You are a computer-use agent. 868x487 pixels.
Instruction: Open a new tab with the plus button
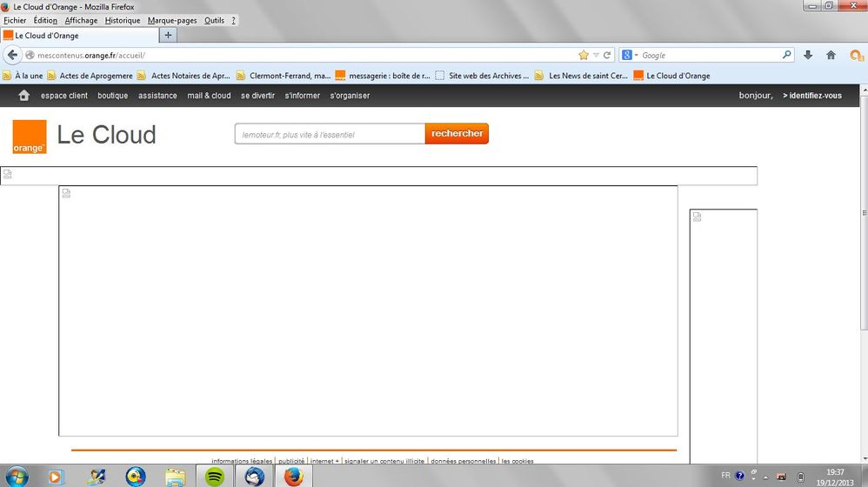tap(168, 36)
